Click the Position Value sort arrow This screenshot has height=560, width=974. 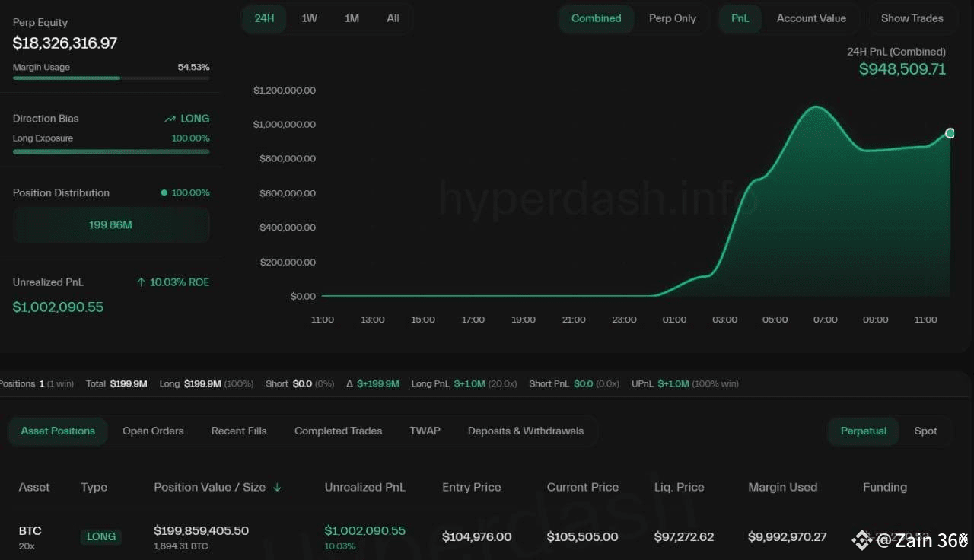pyautogui.click(x=277, y=487)
